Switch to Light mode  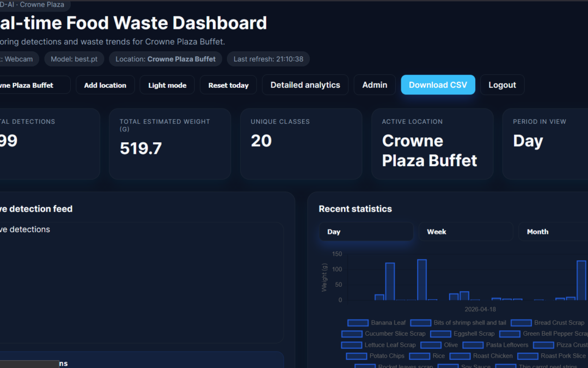point(167,85)
